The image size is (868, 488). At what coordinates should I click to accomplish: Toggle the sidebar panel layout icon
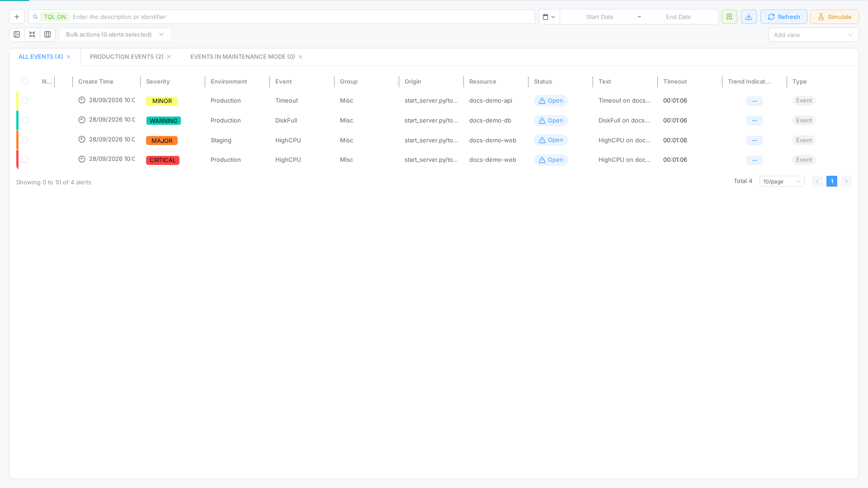click(17, 34)
